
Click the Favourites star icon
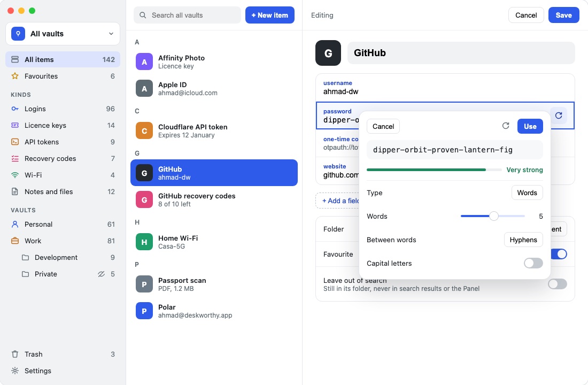[15, 76]
